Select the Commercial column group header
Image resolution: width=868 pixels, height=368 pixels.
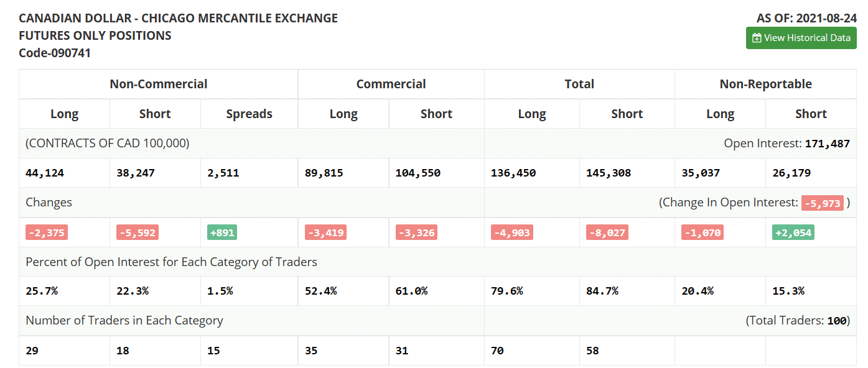(391, 83)
